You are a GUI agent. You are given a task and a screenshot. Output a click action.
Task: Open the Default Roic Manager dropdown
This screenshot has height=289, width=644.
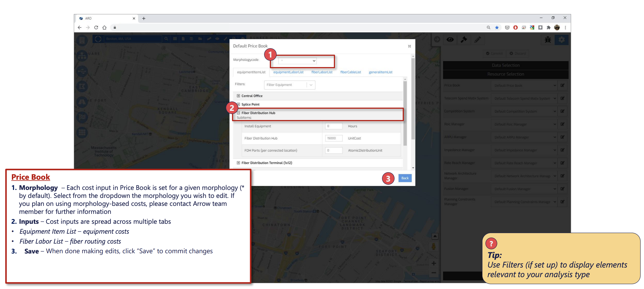pyautogui.click(x=525, y=124)
